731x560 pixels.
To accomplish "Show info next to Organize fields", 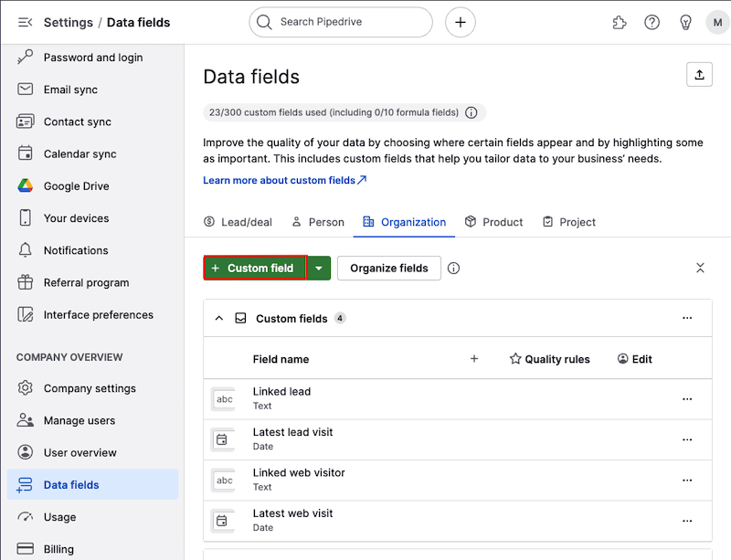I will [453, 268].
